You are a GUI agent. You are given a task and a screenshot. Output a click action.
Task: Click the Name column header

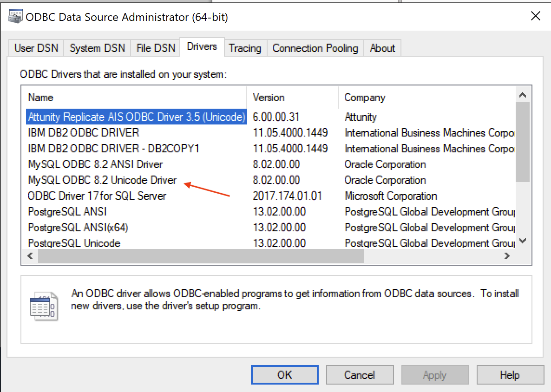(x=41, y=98)
